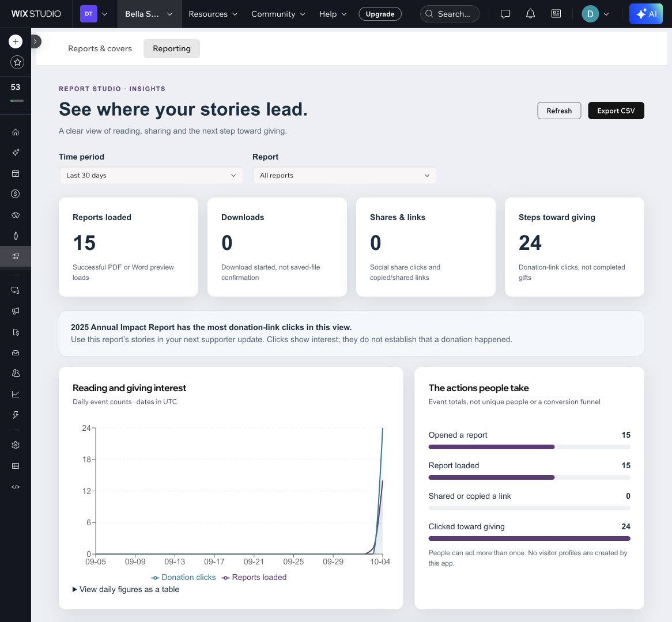The width and height of the screenshot is (672, 622).
Task: Expand View daily figures as a table
Action: [x=126, y=589]
